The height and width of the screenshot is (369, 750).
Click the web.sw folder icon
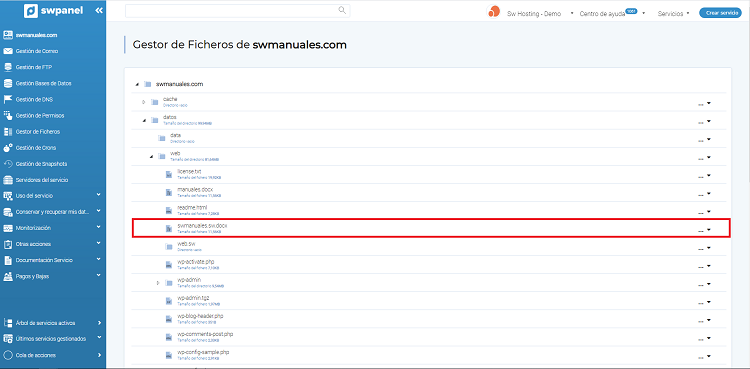click(168, 247)
